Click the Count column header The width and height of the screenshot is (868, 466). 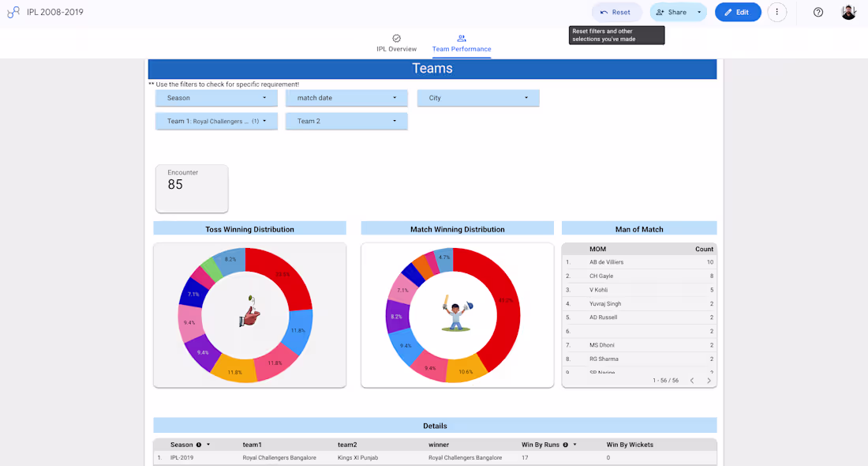(x=704, y=249)
